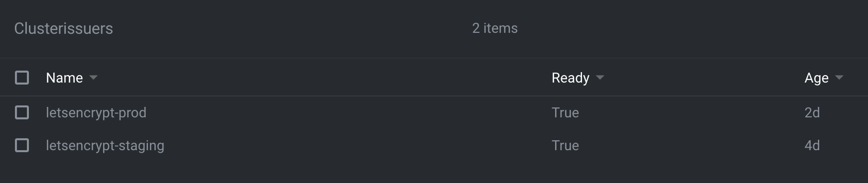Click the Name column header label
This screenshot has height=183, width=868.
pos(64,78)
